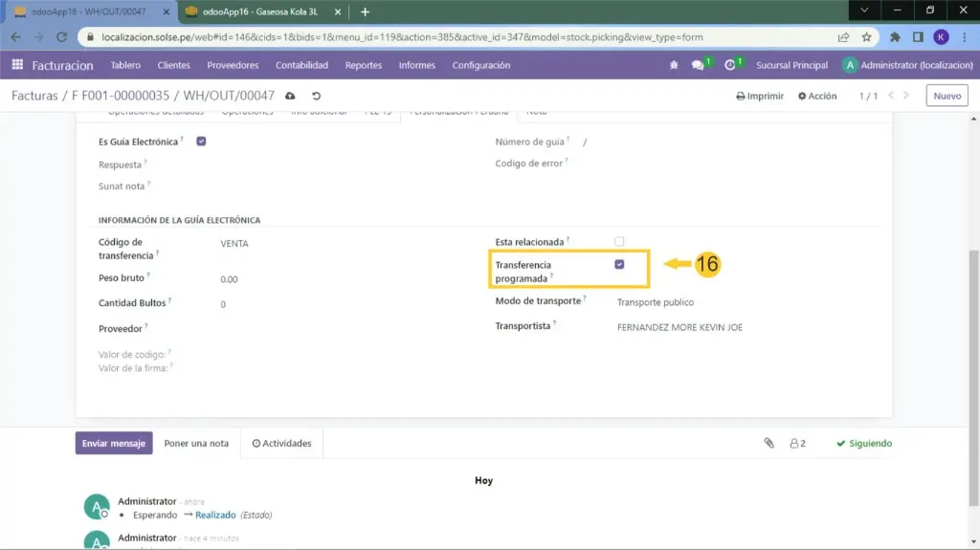Open the apps grid home menu
The image size is (980, 550).
point(17,65)
